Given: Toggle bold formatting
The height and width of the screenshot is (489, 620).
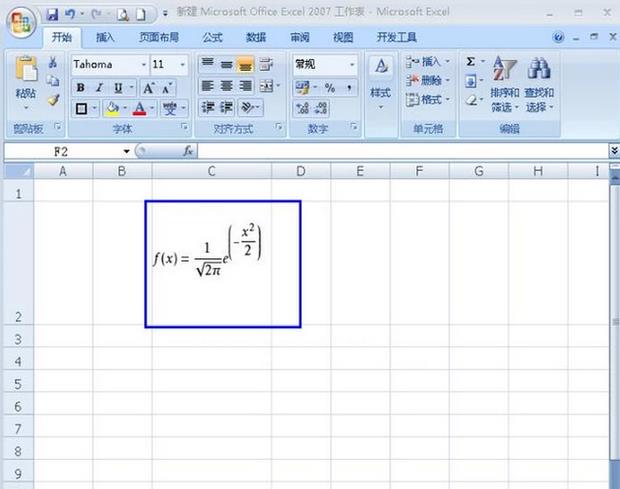Looking at the screenshot, I should click(x=81, y=87).
